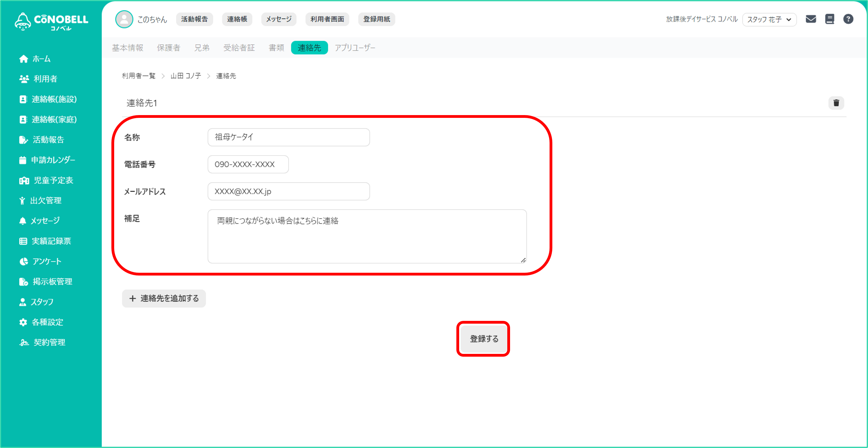
Task: Open the Home page from sidebar
Action: coord(35,59)
